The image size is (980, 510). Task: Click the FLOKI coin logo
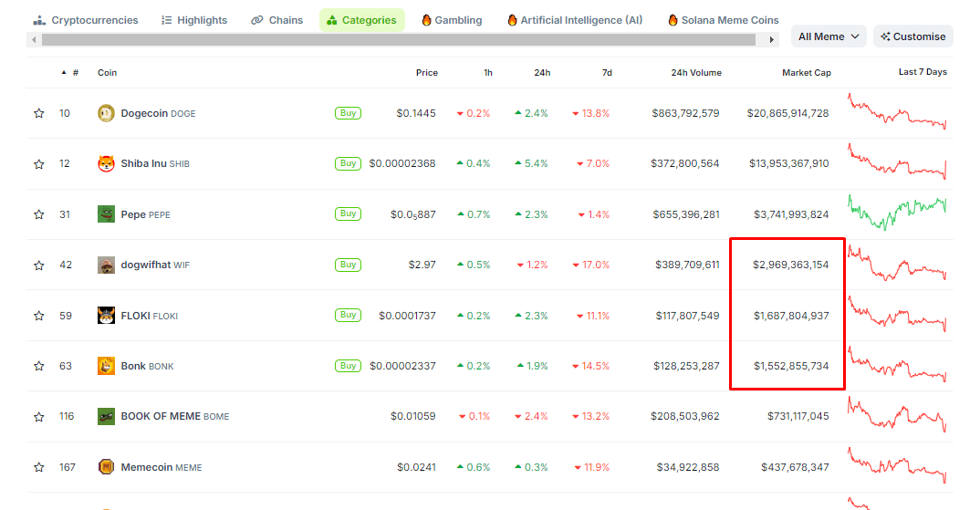coord(106,316)
